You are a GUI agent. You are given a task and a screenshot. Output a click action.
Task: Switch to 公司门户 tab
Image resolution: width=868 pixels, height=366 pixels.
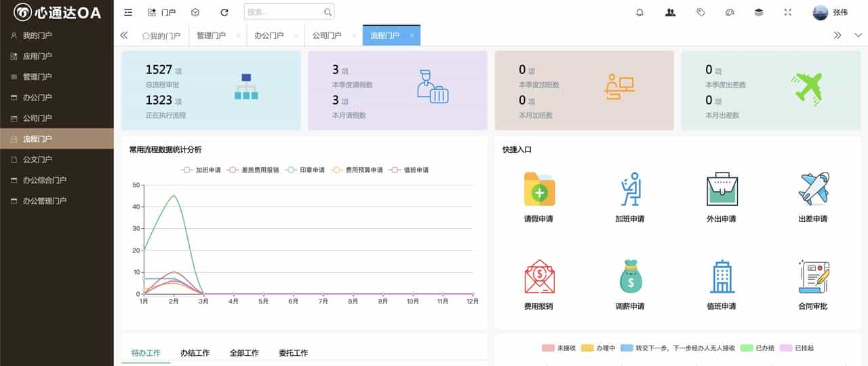[x=327, y=35]
